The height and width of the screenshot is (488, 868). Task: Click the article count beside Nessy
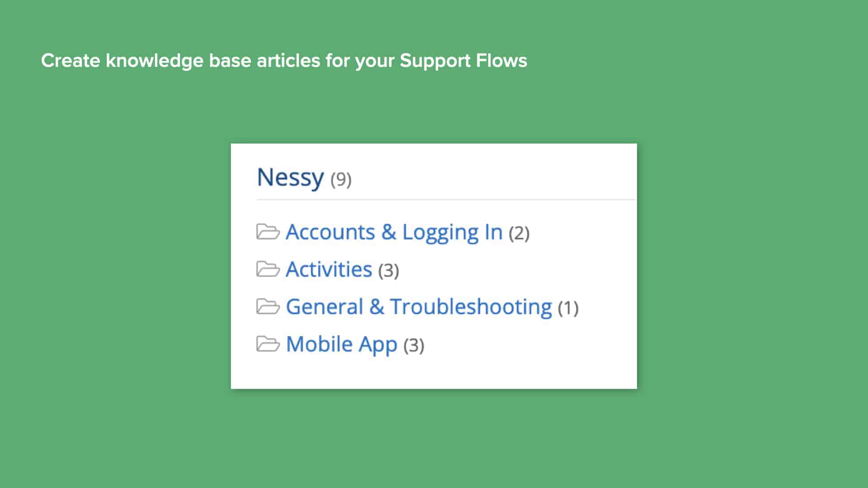(340, 179)
